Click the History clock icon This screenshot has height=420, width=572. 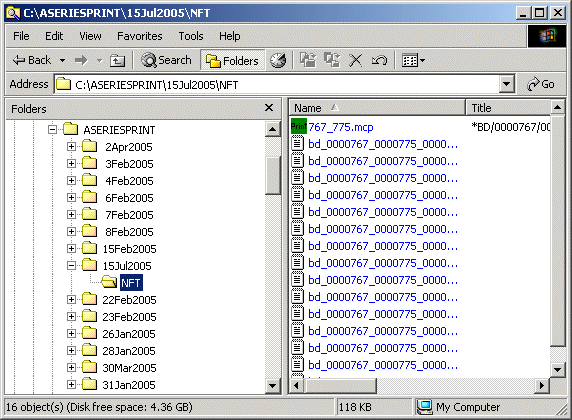(278, 60)
